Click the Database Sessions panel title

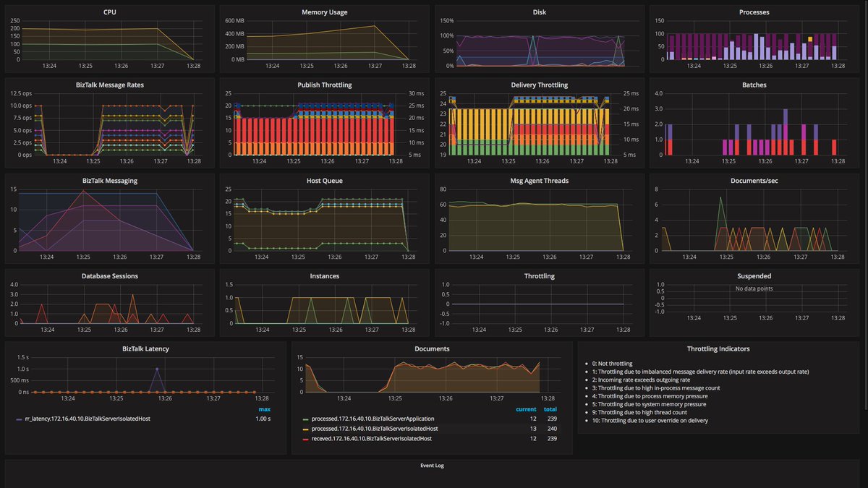(110, 275)
